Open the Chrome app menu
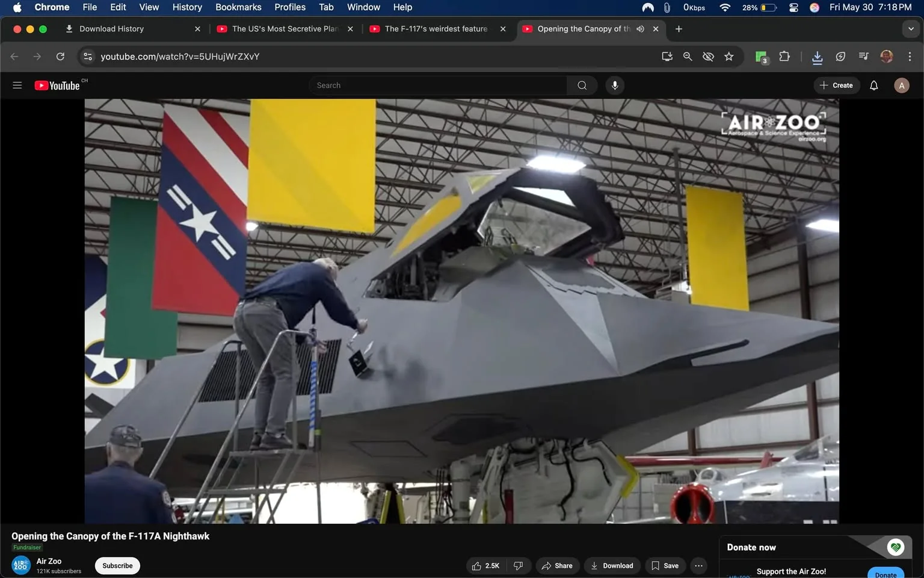The image size is (924, 578). click(x=52, y=7)
